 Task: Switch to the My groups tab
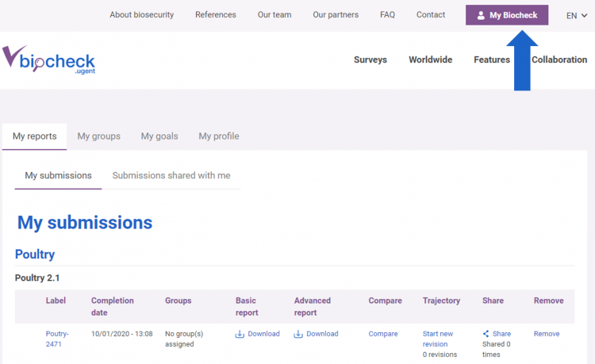point(98,136)
